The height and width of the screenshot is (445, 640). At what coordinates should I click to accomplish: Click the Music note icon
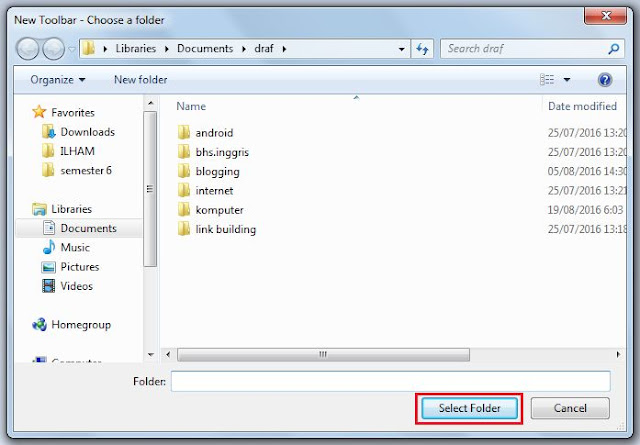click(49, 247)
